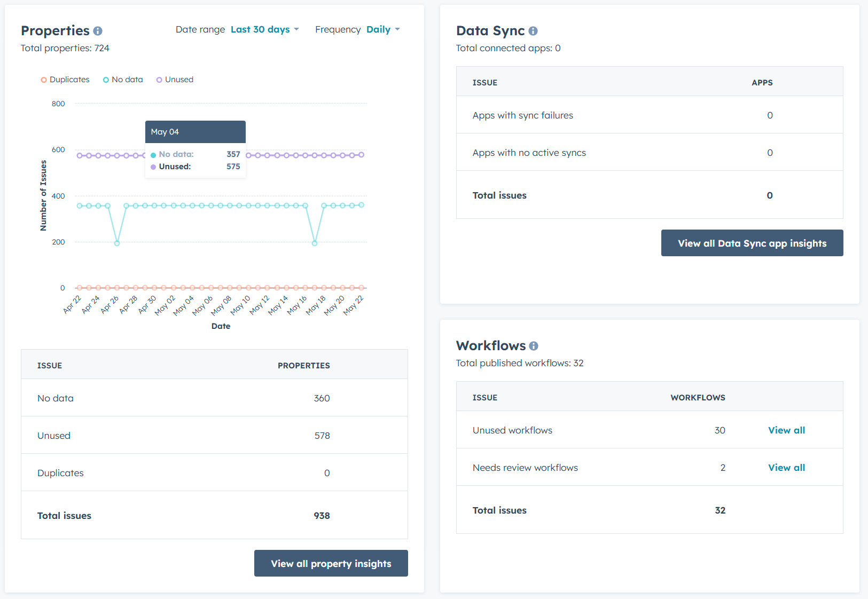This screenshot has height=599, width=868.
Task: Open the Daily frequency dropdown
Action: (x=383, y=29)
